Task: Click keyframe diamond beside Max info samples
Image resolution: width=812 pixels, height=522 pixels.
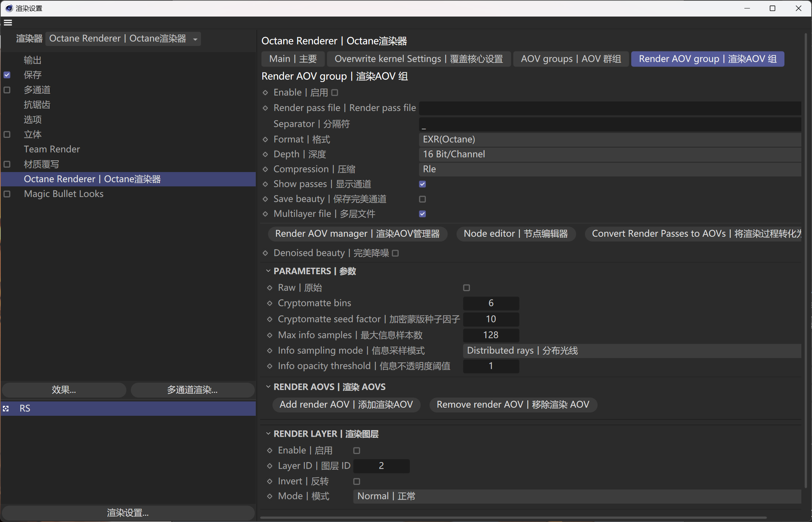Action: click(270, 335)
